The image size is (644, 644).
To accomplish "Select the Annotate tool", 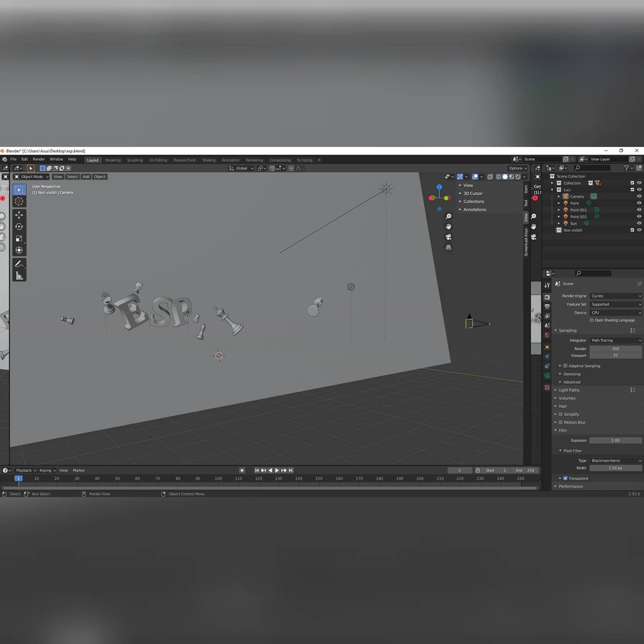I will click(x=19, y=264).
